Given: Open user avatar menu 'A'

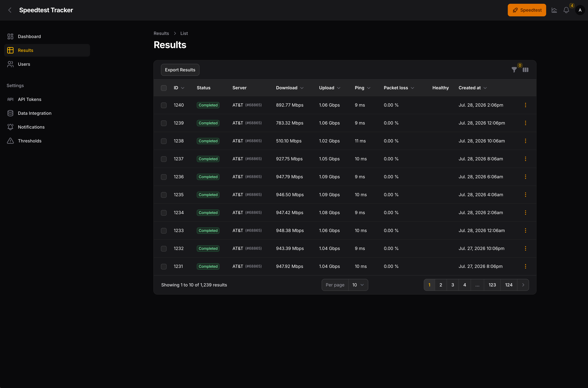Looking at the screenshot, I should coord(580,10).
